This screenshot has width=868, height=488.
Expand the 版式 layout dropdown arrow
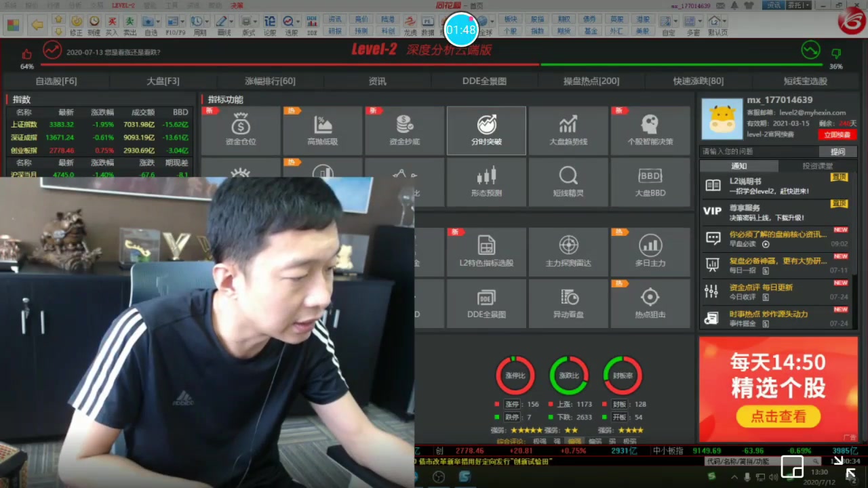pos(256,22)
